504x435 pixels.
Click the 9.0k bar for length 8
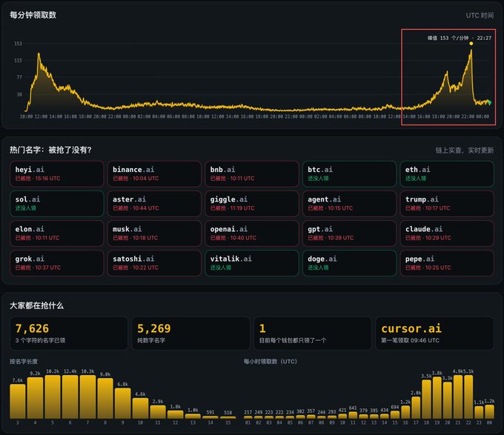coord(105,399)
